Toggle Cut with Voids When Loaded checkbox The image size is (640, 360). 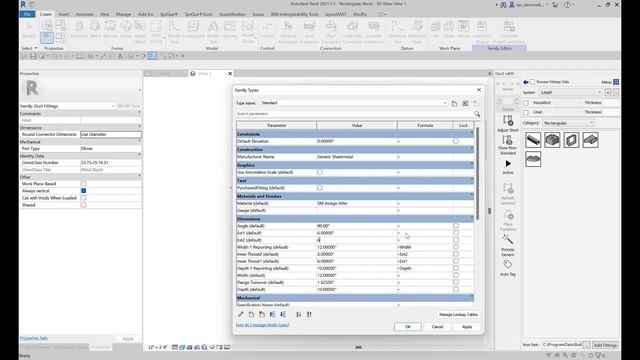(x=83, y=198)
